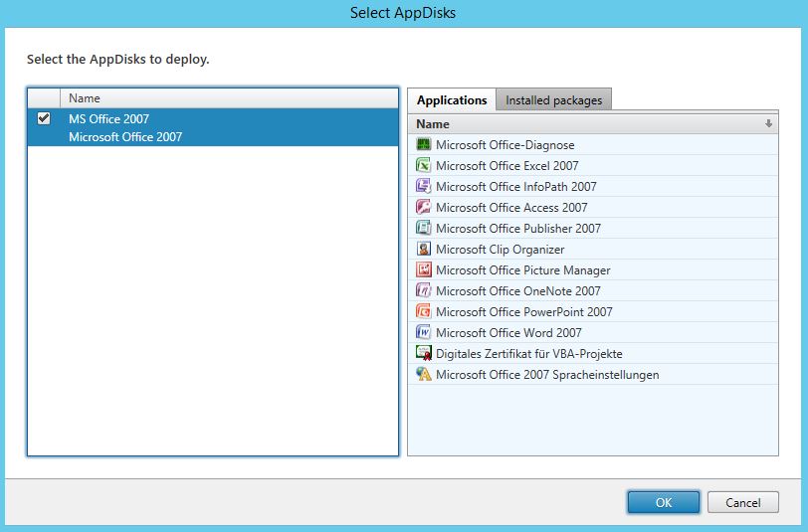
Task: Uncheck the MS Office 2007 checkbox
Action: pos(44,118)
